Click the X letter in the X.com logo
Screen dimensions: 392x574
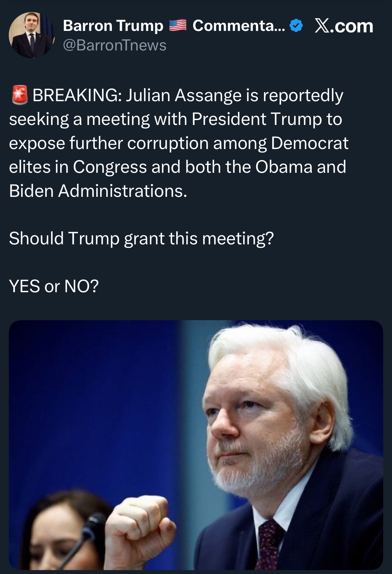[x=321, y=26]
